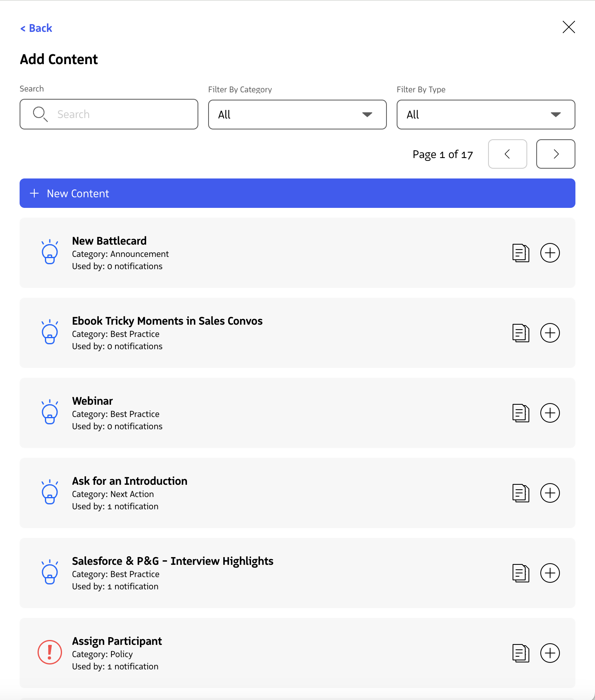The image size is (595, 700).
Task: Preview New Battlecard document icon
Action: click(521, 253)
